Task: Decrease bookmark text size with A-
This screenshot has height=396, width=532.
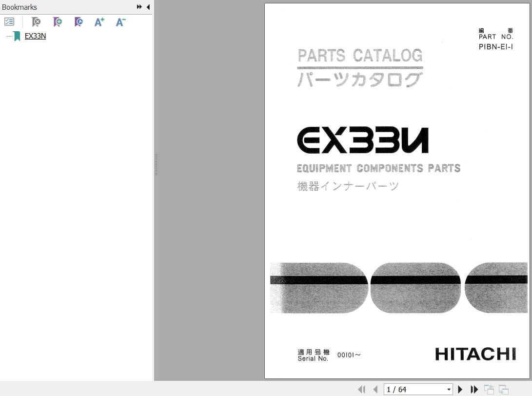Action: [120, 22]
